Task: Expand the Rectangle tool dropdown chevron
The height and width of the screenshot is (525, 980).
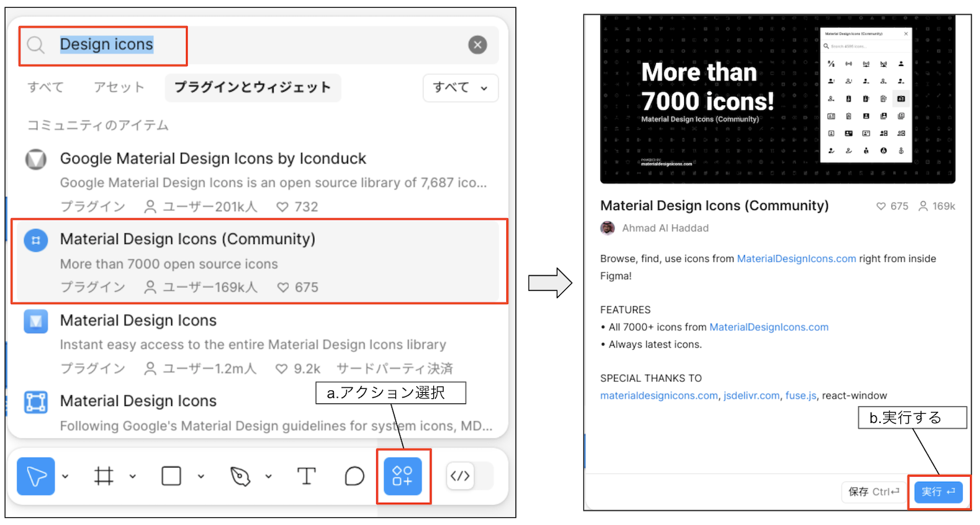Action: pos(201,476)
